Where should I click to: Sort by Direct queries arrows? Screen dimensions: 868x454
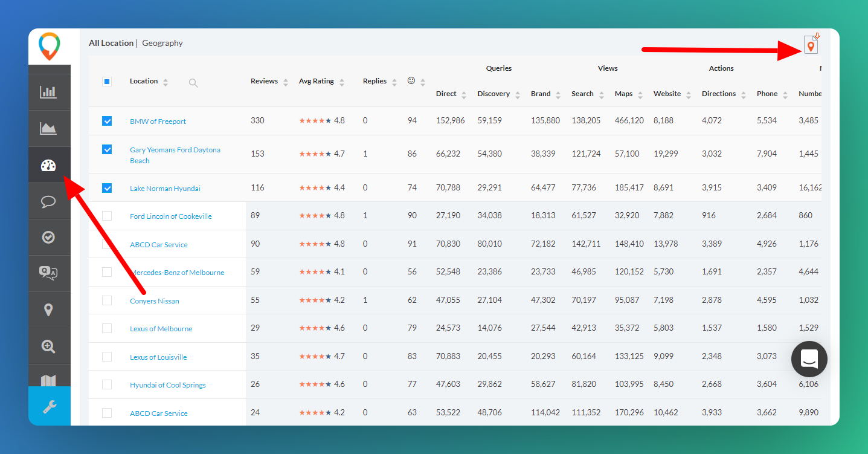[464, 95]
